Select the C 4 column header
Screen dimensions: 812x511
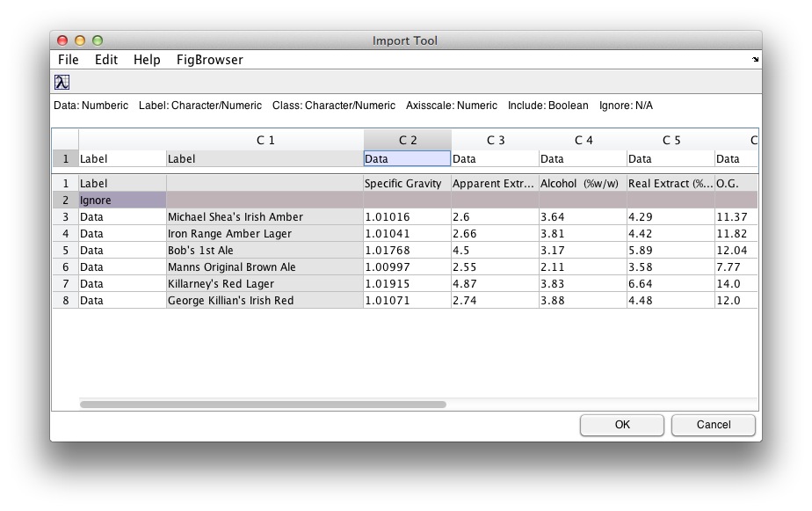click(583, 140)
